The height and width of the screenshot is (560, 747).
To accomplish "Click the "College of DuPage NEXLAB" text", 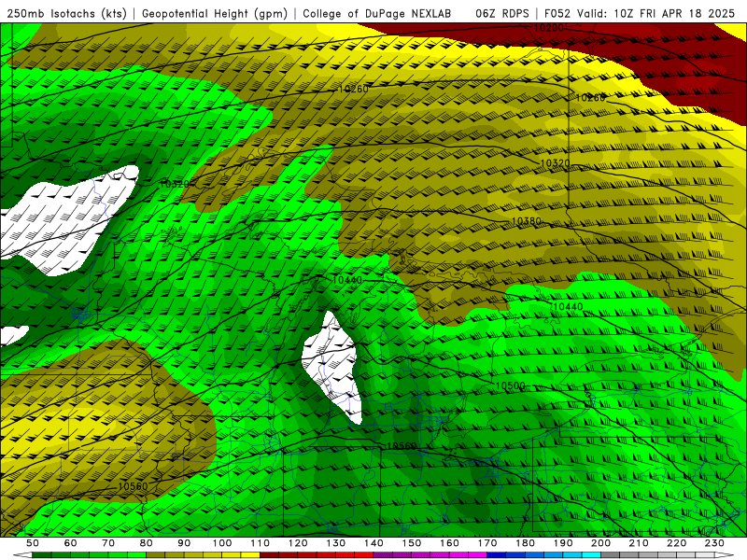I will (376, 14).
